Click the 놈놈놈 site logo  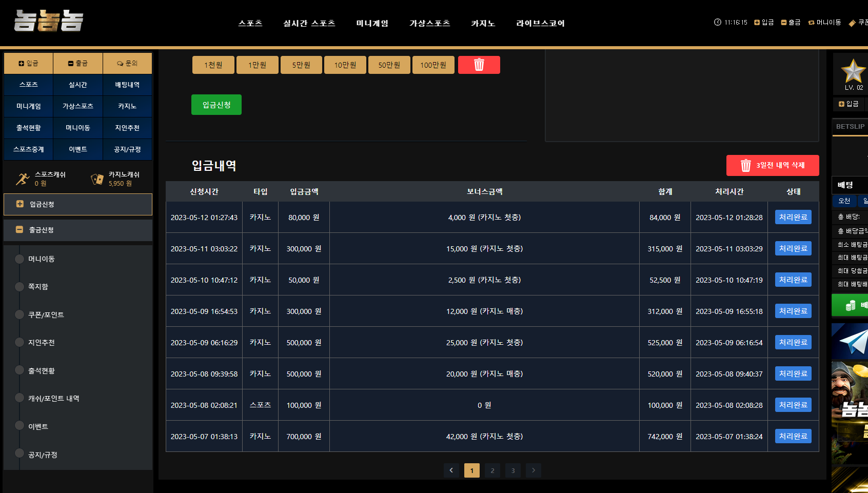(x=49, y=22)
